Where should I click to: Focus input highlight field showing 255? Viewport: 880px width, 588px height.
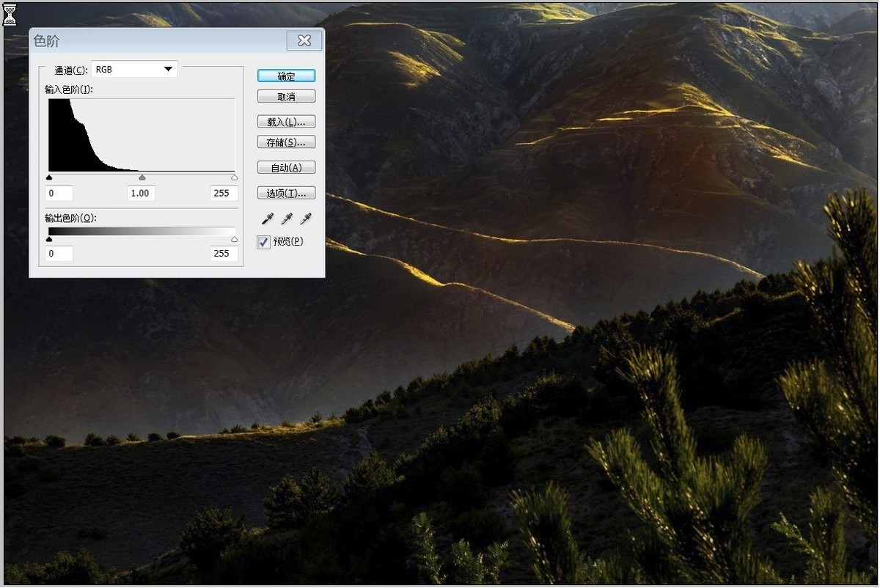[x=224, y=194]
